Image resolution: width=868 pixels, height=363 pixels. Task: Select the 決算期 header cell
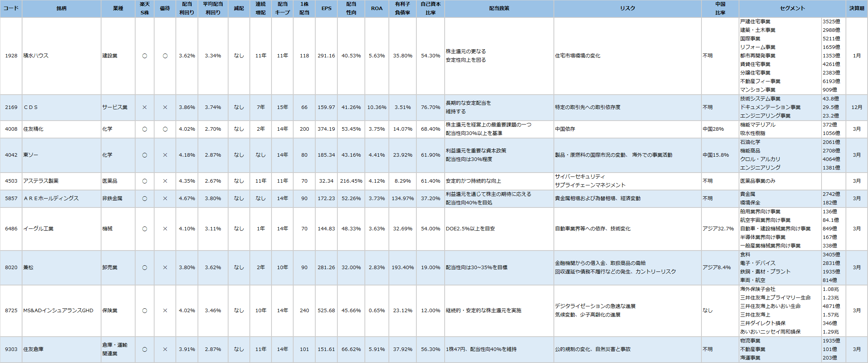pyautogui.click(x=857, y=9)
